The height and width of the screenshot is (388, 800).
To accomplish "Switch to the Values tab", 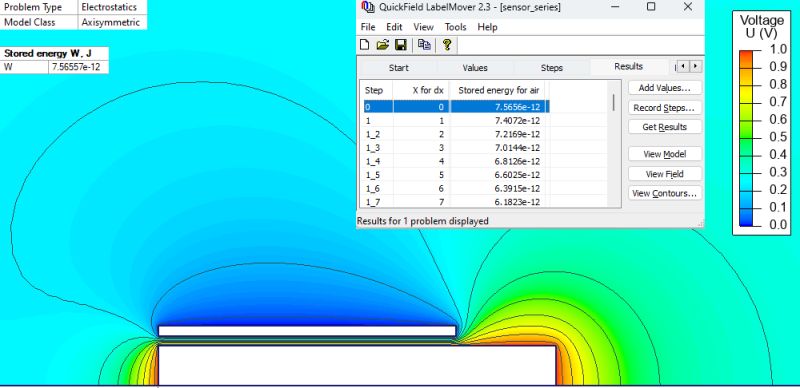I will click(475, 67).
